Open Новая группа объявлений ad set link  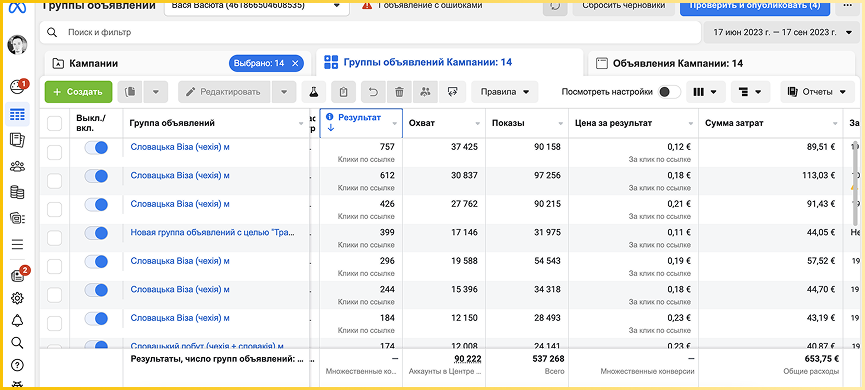[211, 232]
